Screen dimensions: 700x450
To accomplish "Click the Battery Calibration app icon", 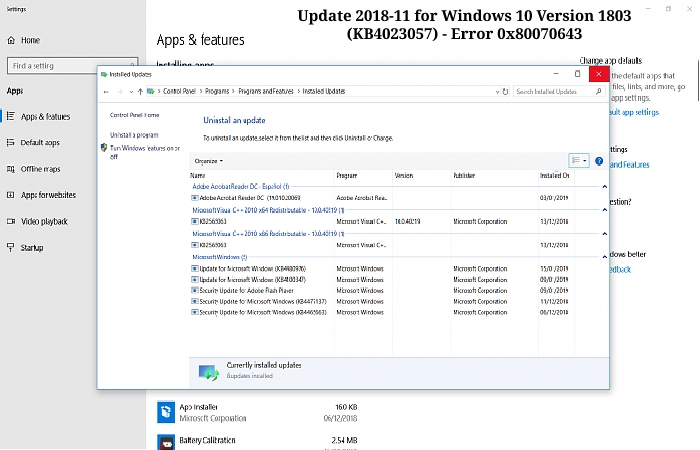I will click(166, 442).
